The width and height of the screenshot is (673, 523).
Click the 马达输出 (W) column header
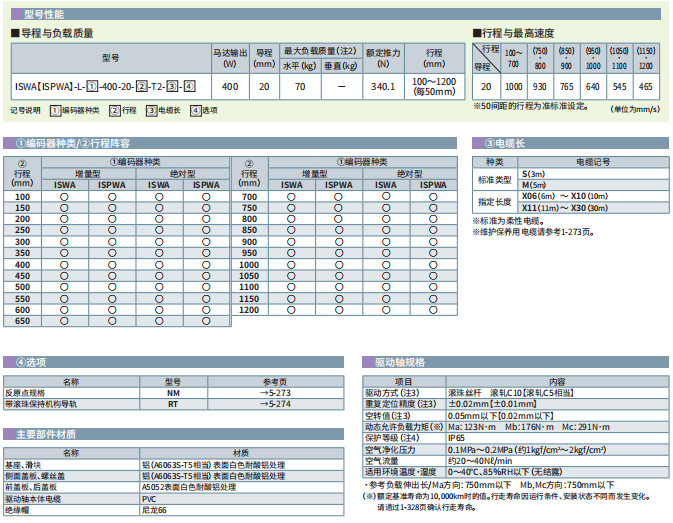pyautogui.click(x=230, y=58)
